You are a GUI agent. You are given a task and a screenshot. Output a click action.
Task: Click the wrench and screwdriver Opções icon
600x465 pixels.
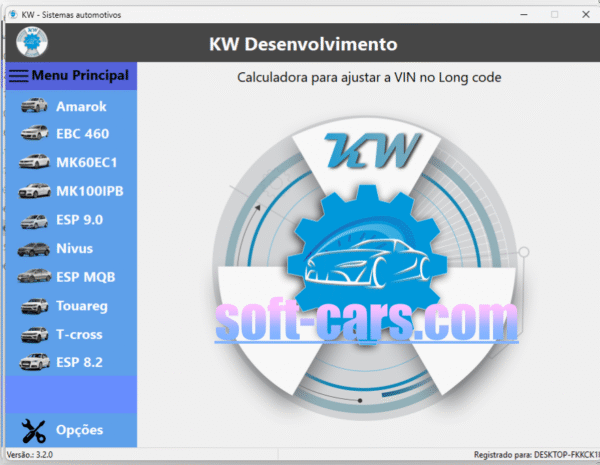[x=34, y=431]
